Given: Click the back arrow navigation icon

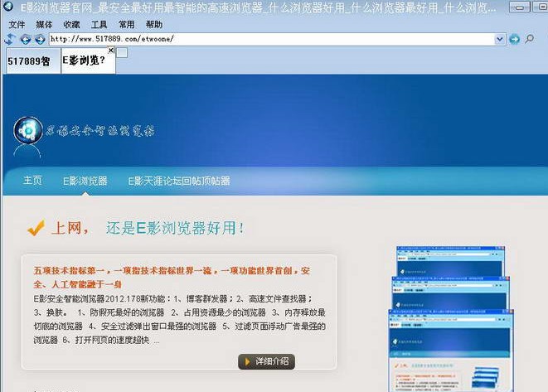Looking at the screenshot, I should click(25, 39).
